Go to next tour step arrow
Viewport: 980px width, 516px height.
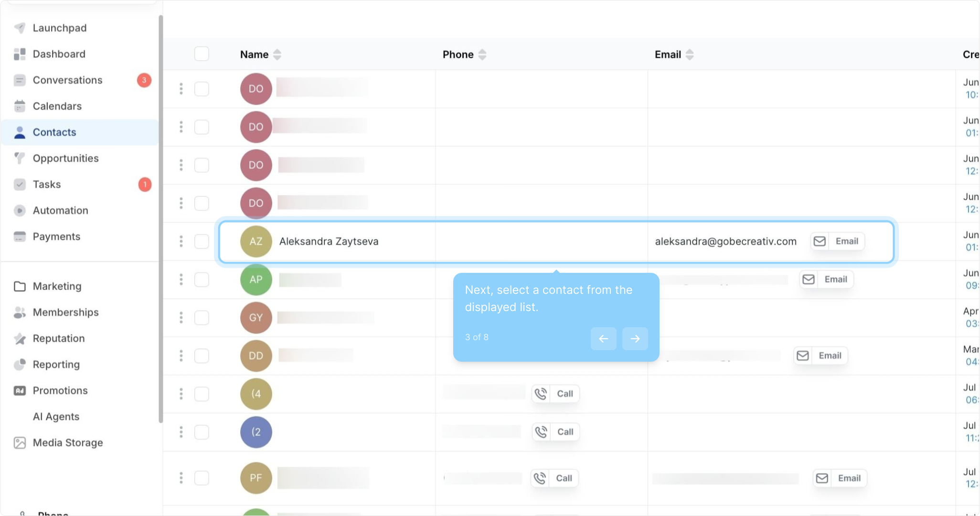(x=635, y=339)
